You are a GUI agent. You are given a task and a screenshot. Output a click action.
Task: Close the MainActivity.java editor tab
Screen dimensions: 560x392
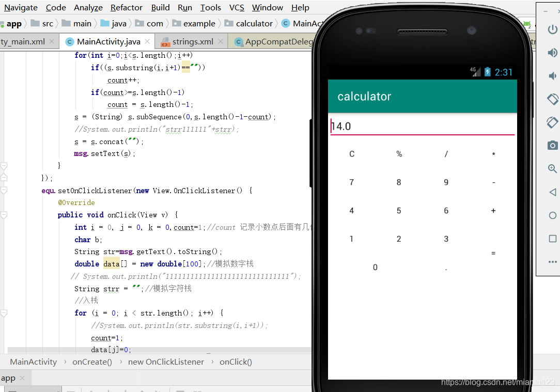point(147,41)
